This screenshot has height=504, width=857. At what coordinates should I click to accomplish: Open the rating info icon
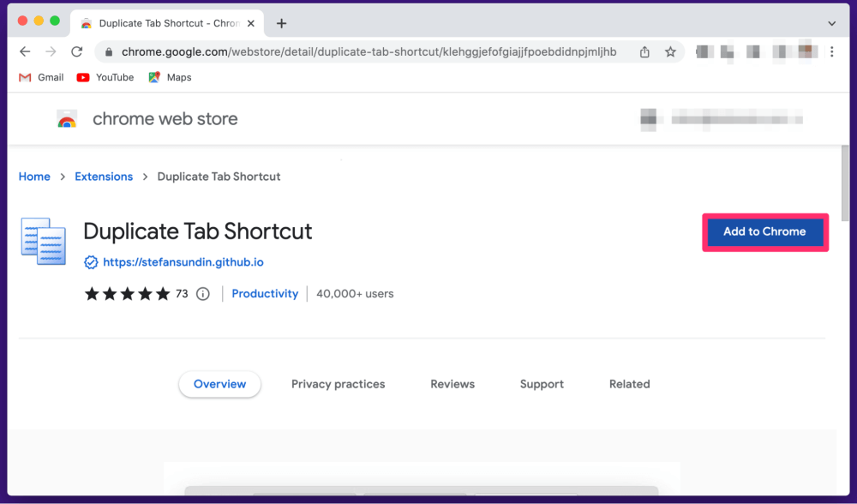(203, 294)
